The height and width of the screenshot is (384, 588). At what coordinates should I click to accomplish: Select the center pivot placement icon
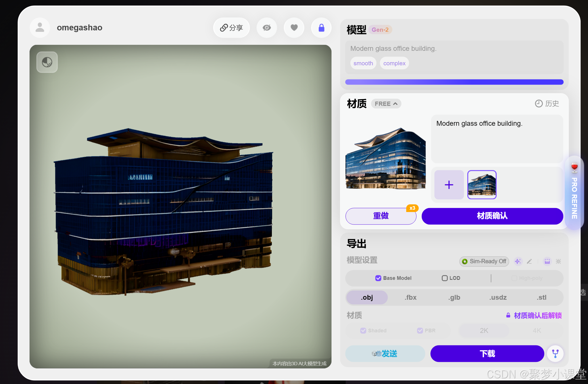tap(558, 261)
